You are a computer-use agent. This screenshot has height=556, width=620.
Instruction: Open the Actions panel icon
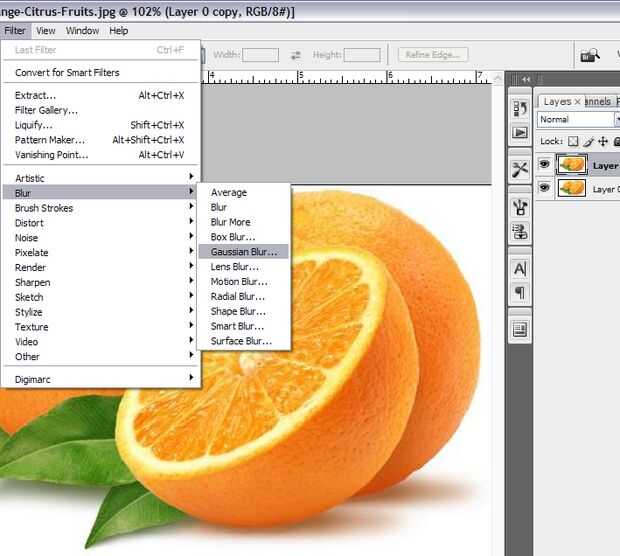(x=520, y=132)
